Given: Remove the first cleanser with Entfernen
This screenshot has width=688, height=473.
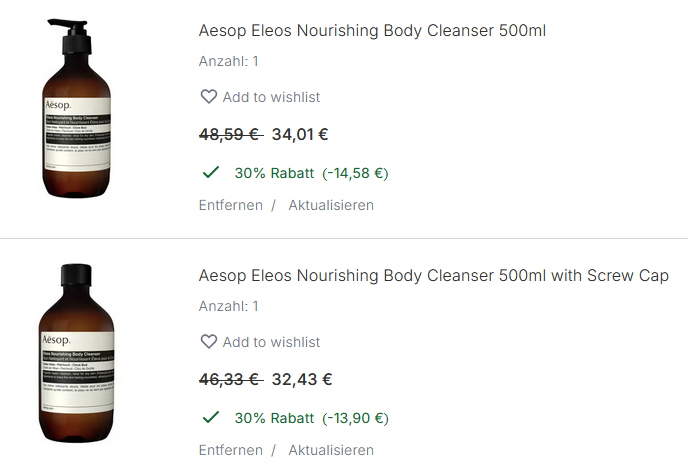Looking at the screenshot, I should pos(230,205).
